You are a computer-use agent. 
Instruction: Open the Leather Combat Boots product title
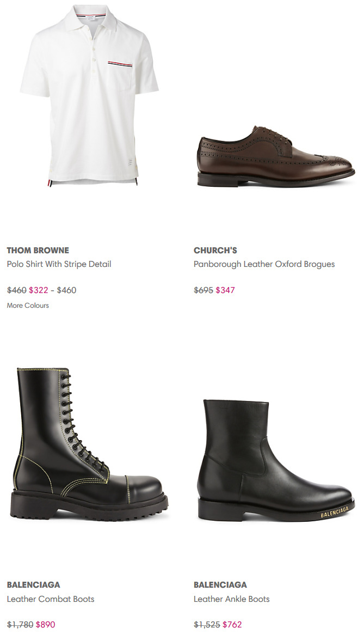pyautogui.click(x=51, y=599)
